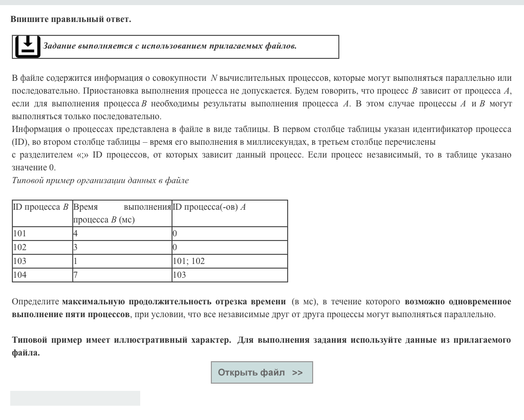Click bold text "максимальную продолжительность отрезка времени"
The image size is (524, 420).
coord(174,302)
